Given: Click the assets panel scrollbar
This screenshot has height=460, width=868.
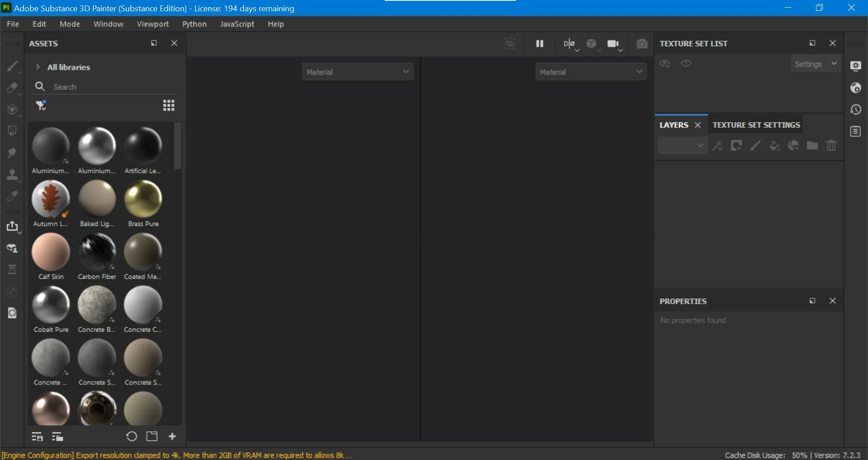Looking at the screenshot, I should 178,146.
